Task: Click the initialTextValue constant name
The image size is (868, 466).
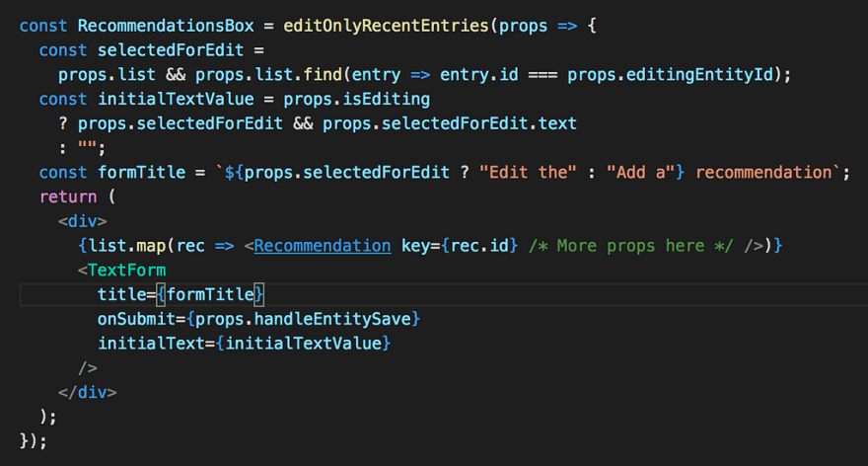Action: pyautogui.click(x=176, y=99)
